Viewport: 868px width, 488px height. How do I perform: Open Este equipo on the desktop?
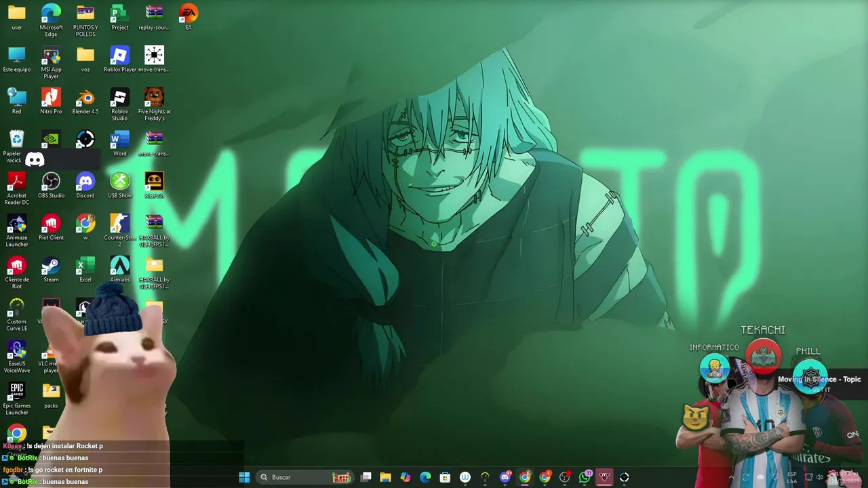16,59
